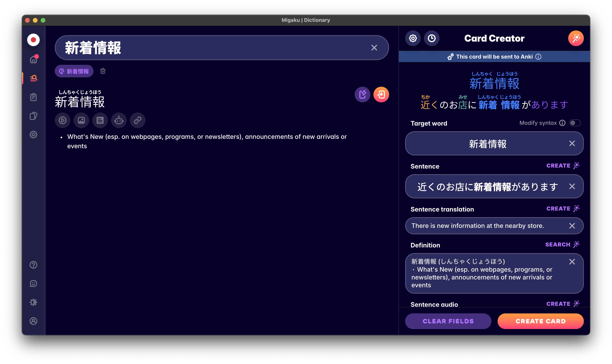The image size is (612, 364).
Task: Clear the Target word field
Action: [x=572, y=144]
